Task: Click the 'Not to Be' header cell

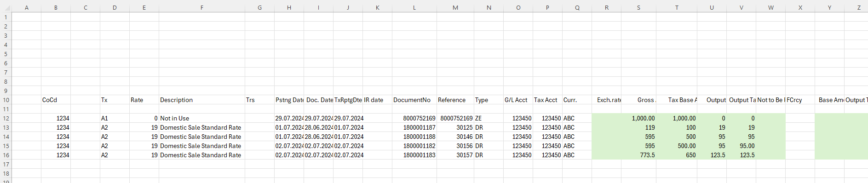Action: tap(771, 100)
